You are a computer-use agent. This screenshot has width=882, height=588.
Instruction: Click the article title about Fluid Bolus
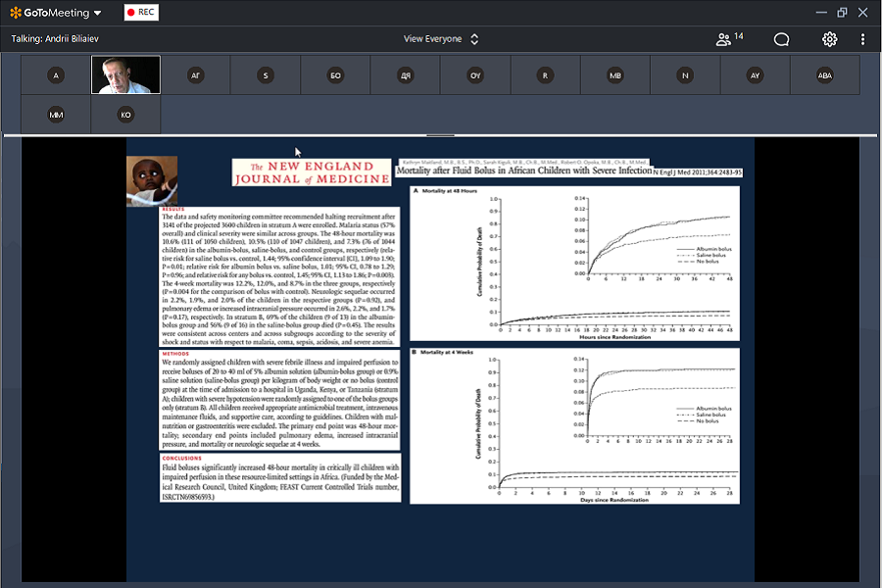(x=523, y=171)
